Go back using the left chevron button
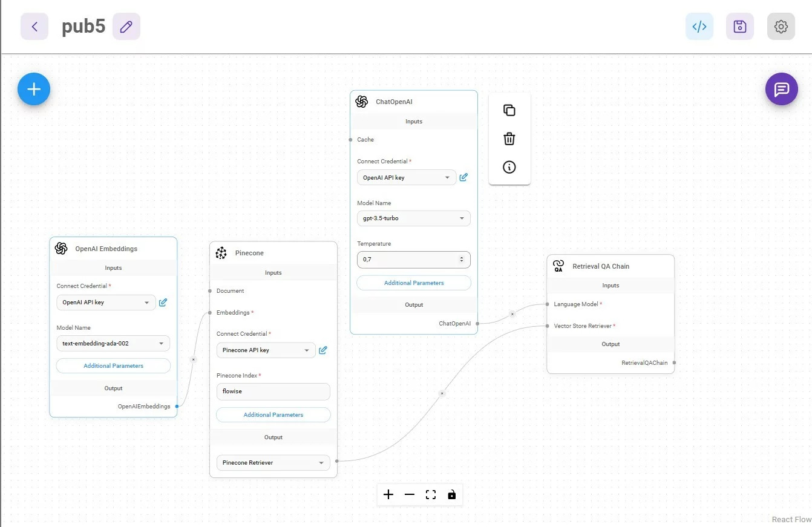 click(34, 27)
